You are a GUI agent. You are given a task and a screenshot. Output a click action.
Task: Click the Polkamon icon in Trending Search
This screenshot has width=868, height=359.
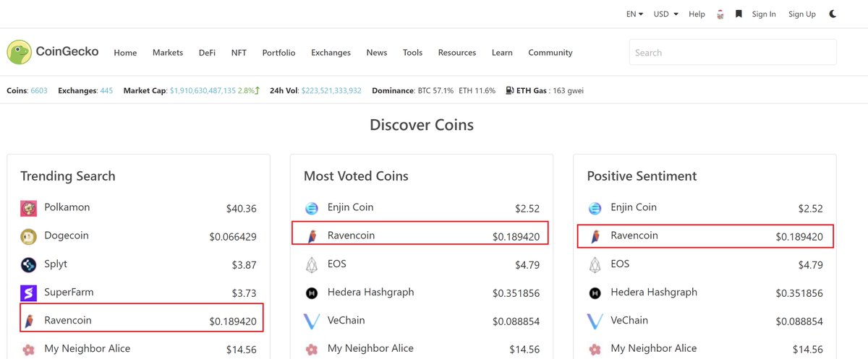(x=28, y=208)
